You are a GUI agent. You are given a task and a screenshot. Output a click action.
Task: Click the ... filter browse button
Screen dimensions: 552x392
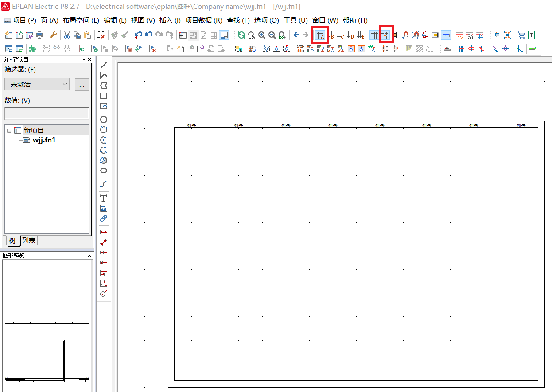click(x=82, y=85)
